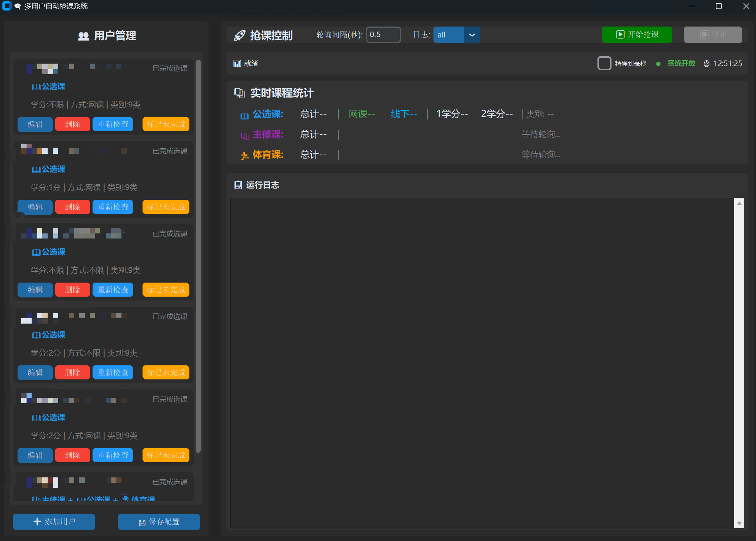
Task: Click the blue app icon in title bar
Action: (x=7, y=6)
